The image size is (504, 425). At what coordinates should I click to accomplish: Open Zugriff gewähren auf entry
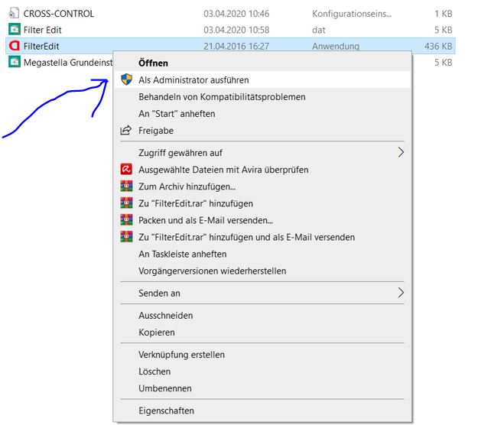[262, 153]
